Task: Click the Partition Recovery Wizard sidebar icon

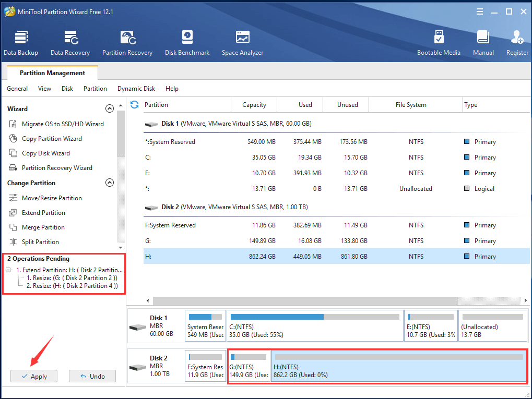Action: click(x=13, y=168)
